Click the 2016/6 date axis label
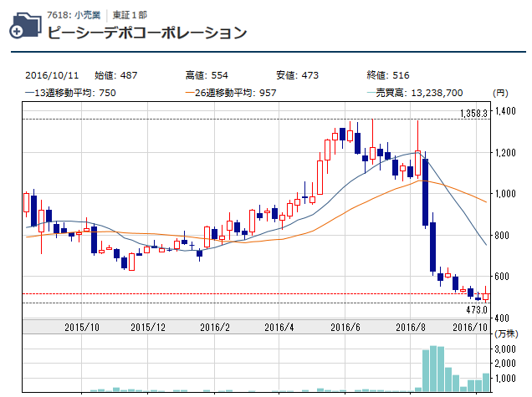Viewport: 532px width, 397px height. pos(345,327)
